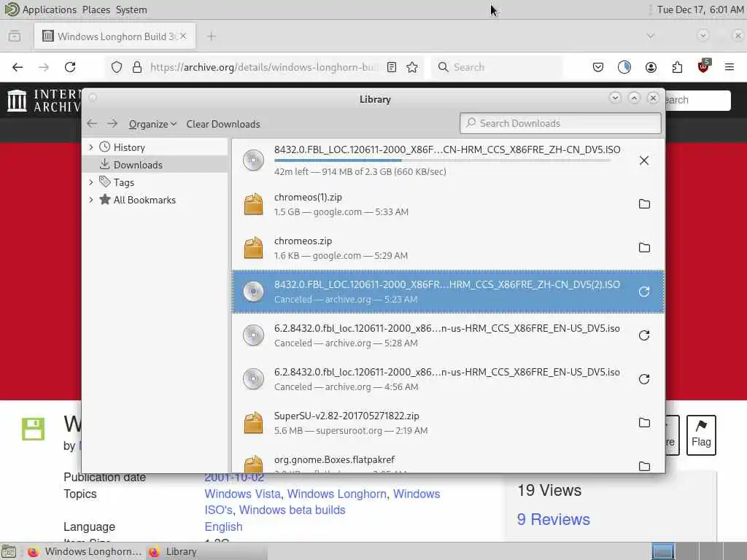Switch to Windows Longhorn taskbar window
Screen dimensions: 747x560
(85, 551)
